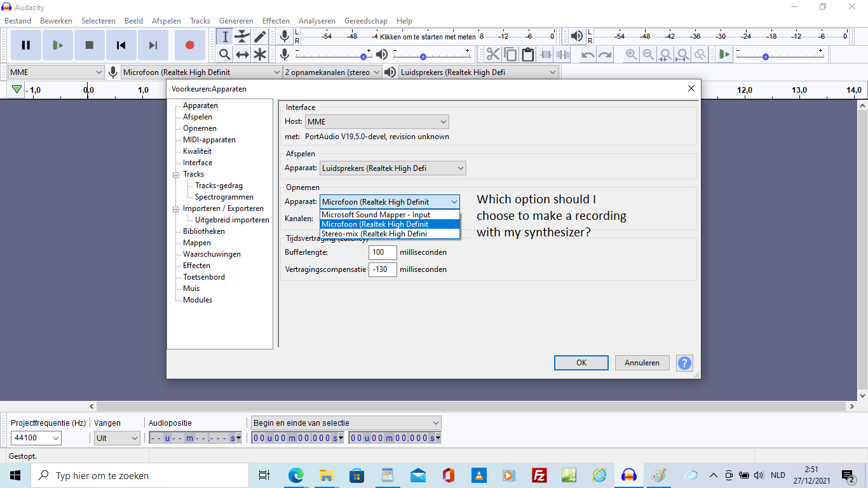The height and width of the screenshot is (488, 868).
Task: Click the Trim audio icon
Action: pos(545,54)
